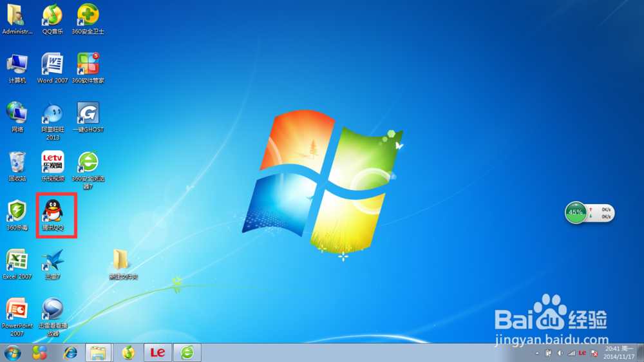Select the 计算机 desktop icon
This screenshot has width=644, height=362.
[17, 68]
